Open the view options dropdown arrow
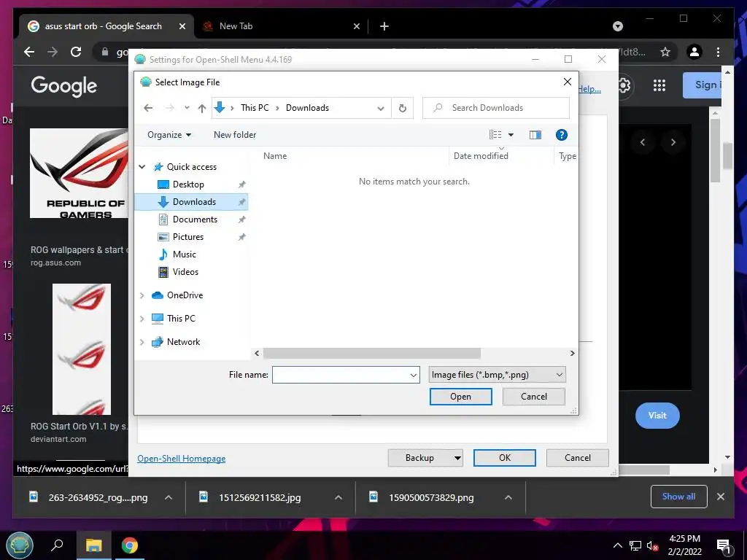 tap(511, 135)
